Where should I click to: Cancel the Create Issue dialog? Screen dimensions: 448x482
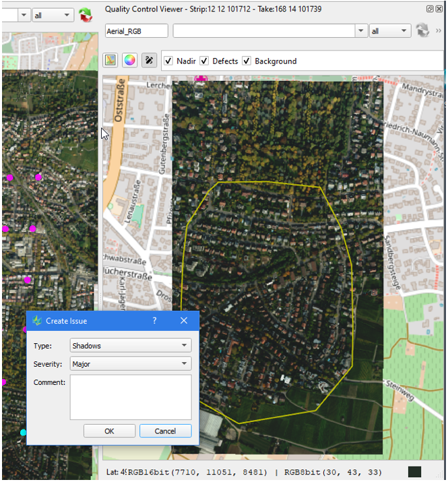165,431
